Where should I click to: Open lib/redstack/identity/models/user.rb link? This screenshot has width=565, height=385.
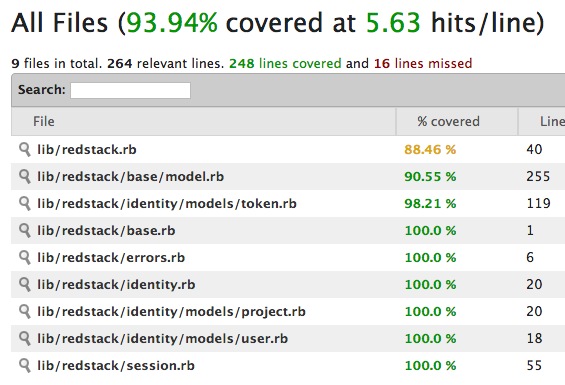tap(163, 339)
